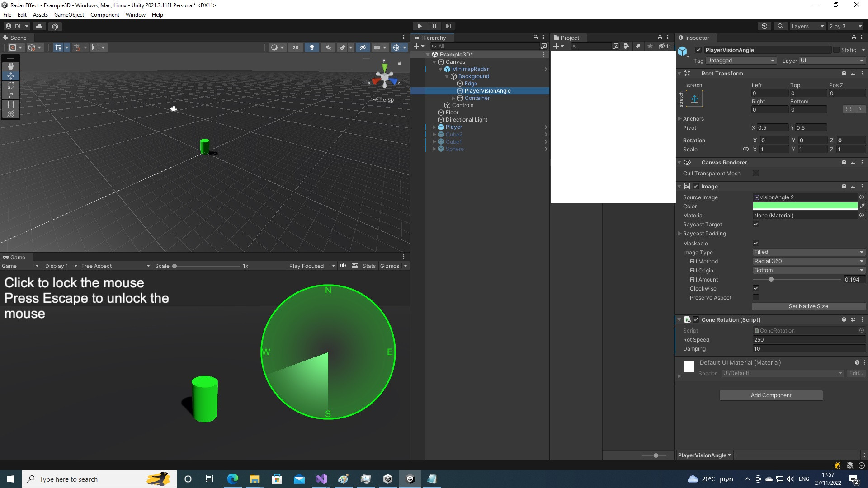Toggle 2D view mode in Scene
The width and height of the screenshot is (868, 488).
tap(295, 47)
